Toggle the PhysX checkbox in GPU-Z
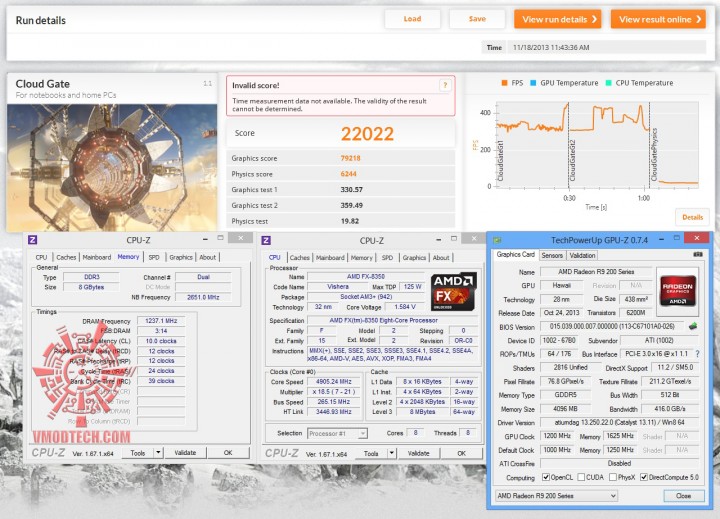Screen dimensions: 720x519 click(x=613, y=477)
